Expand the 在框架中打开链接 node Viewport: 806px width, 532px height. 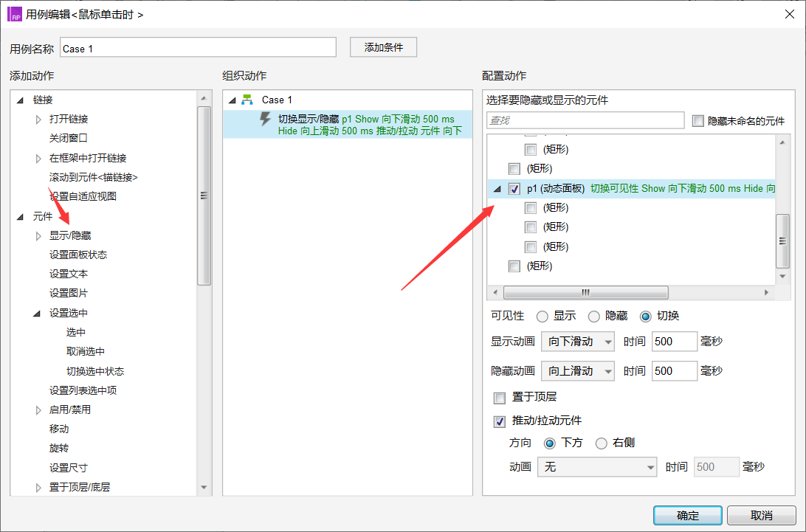coord(38,159)
